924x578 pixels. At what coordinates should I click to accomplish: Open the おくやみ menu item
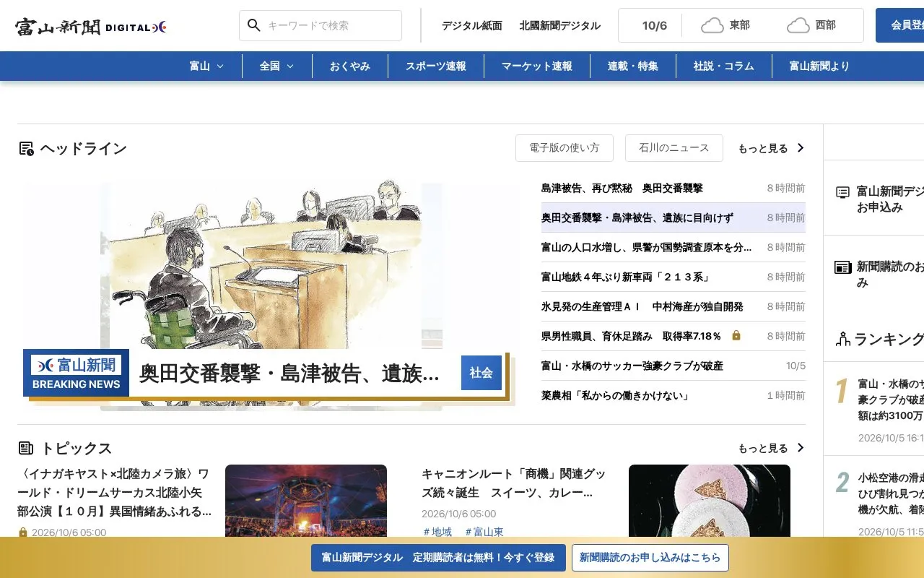[350, 66]
